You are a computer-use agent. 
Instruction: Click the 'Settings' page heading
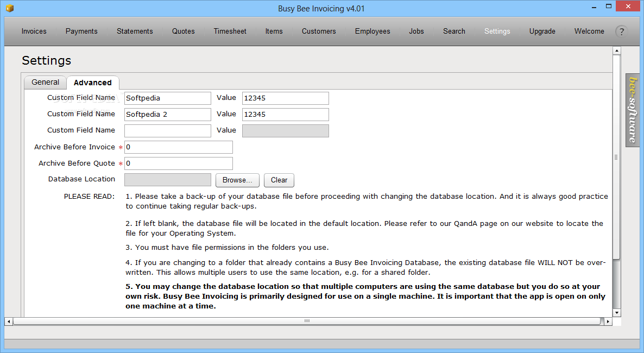(46, 60)
